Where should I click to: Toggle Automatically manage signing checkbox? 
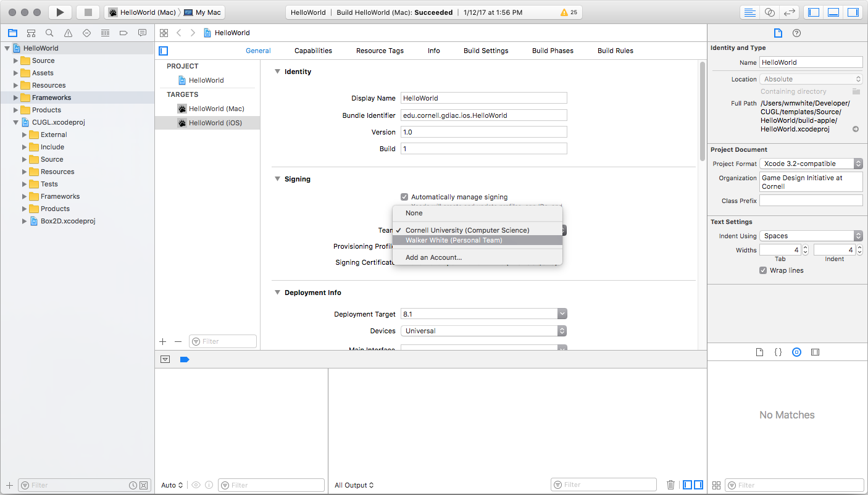click(x=404, y=197)
